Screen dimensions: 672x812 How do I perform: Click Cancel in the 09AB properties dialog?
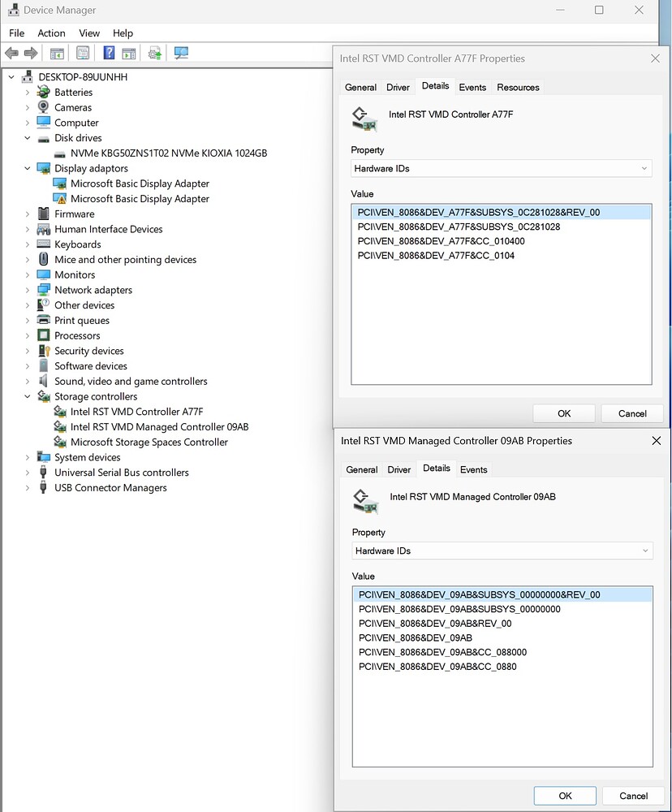(x=633, y=795)
